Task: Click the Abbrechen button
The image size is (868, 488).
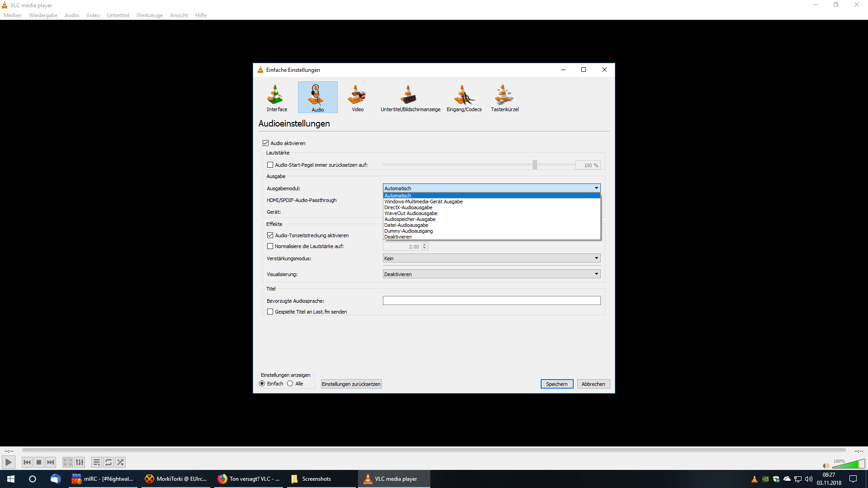Action: coord(594,384)
